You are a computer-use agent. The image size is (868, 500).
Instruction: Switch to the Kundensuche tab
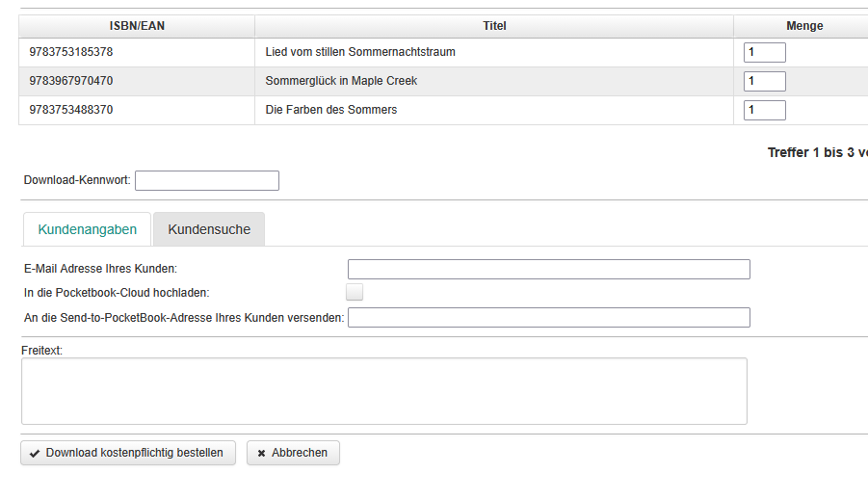point(209,229)
